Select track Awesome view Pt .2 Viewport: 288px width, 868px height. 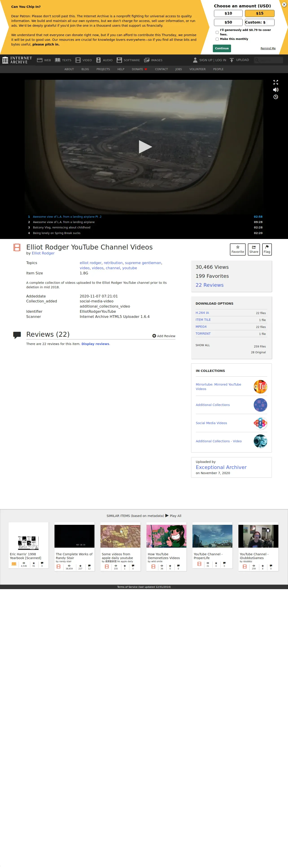click(x=145, y=217)
